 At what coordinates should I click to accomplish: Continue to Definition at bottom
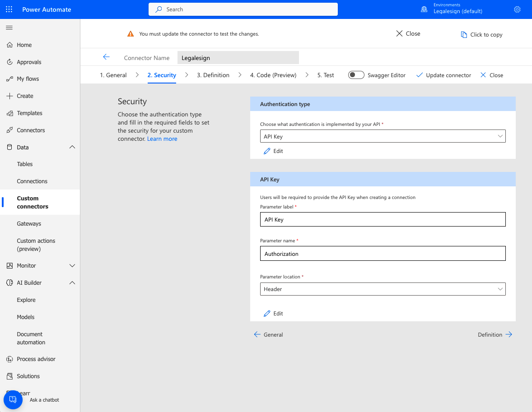click(x=495, y=335)
